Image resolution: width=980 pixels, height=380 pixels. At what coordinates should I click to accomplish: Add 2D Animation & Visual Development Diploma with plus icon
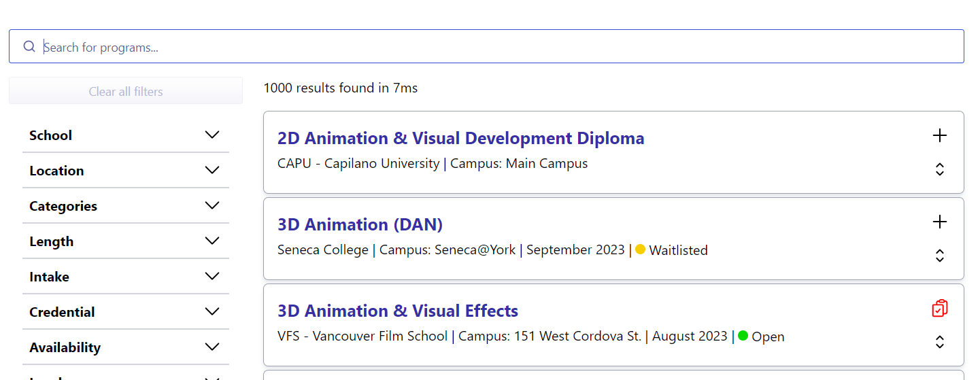point(939,135)
